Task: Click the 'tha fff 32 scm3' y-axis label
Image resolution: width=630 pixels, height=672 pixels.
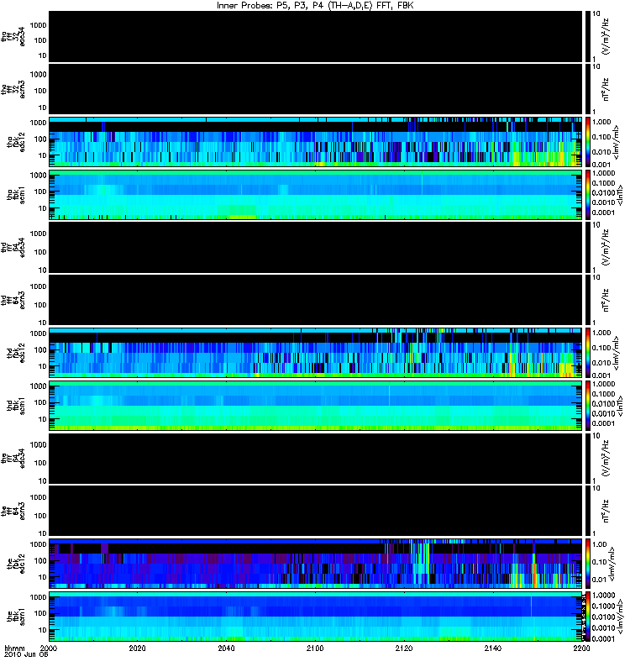Action: coord(13,90)
